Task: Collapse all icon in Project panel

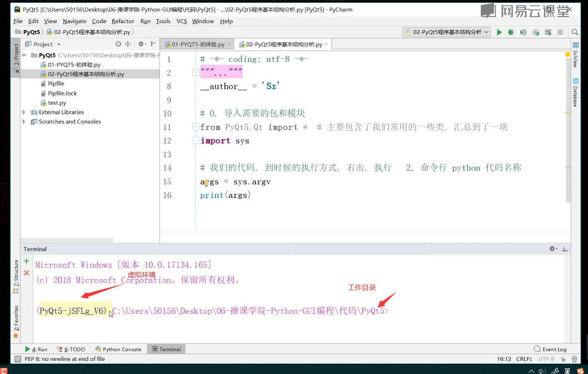Action: pyautogui.click(x=128, y=44)
